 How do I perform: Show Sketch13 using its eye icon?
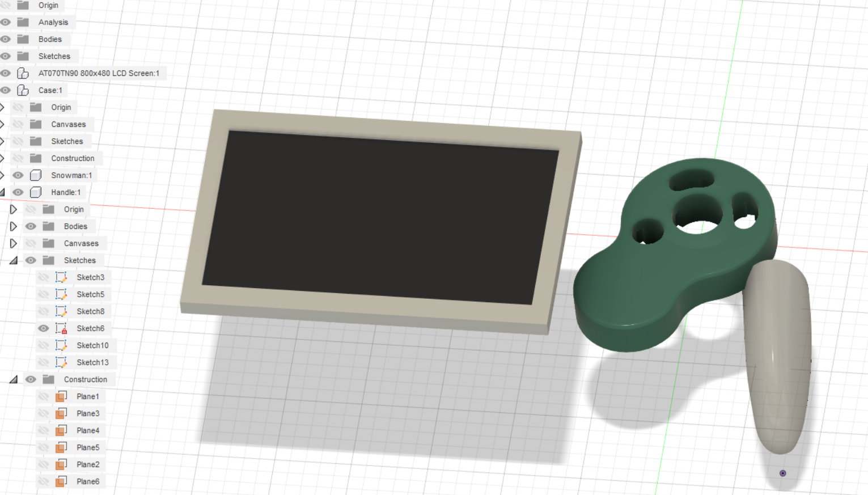[x=44, y=362]
